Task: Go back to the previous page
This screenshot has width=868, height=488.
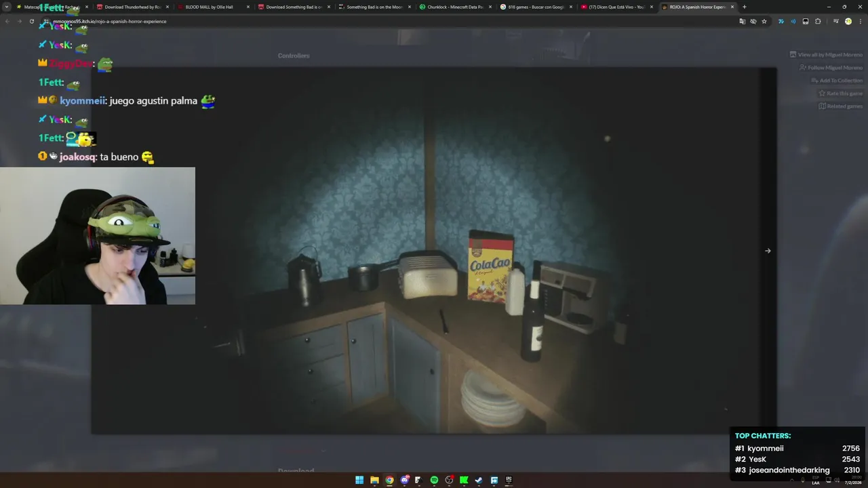Action: coord(7,21)
